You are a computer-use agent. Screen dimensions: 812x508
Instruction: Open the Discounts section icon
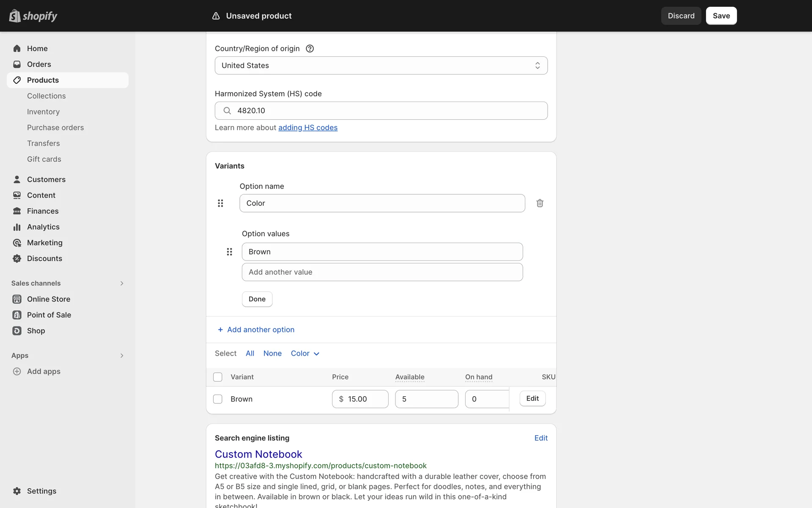click(17, 259)
